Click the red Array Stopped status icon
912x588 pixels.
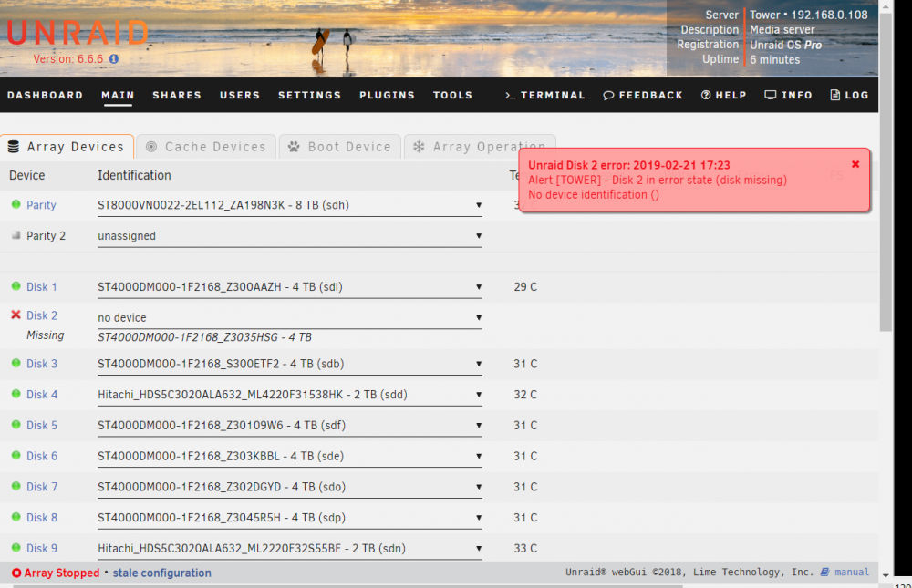pos(16,573)
